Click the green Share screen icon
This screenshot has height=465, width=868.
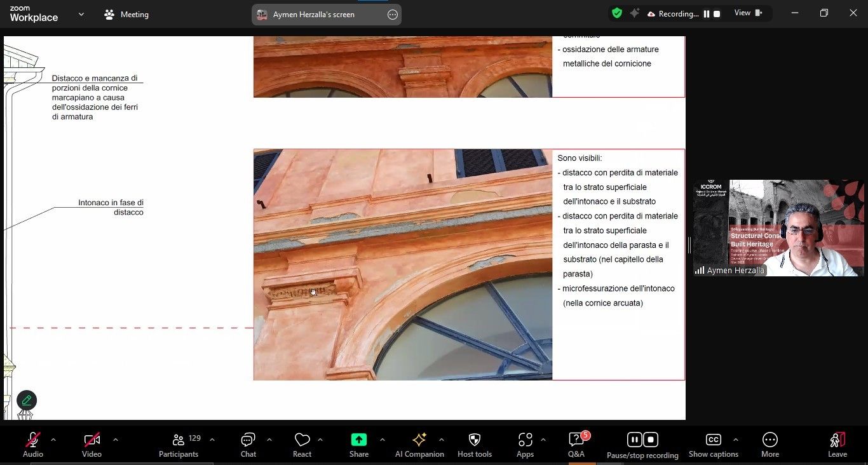(x=359, y=440)
